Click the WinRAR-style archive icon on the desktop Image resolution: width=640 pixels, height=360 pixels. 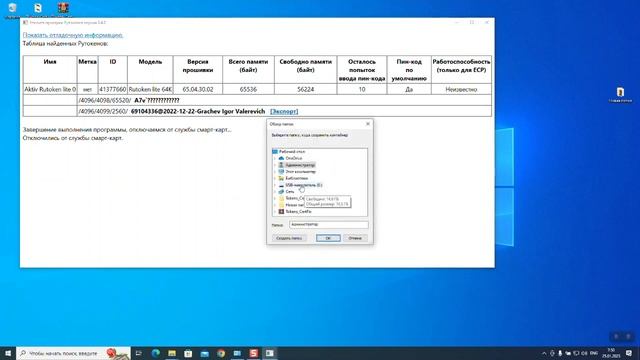click(63, 9)
